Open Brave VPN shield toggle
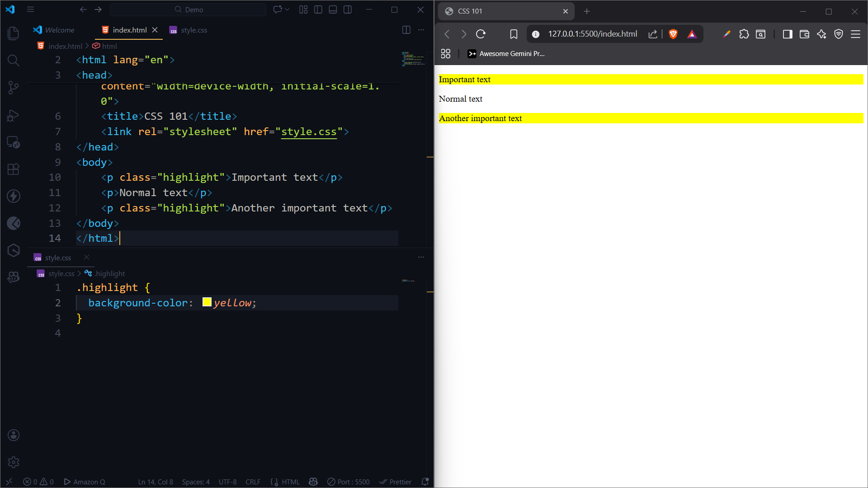 (x=839, y=34)
